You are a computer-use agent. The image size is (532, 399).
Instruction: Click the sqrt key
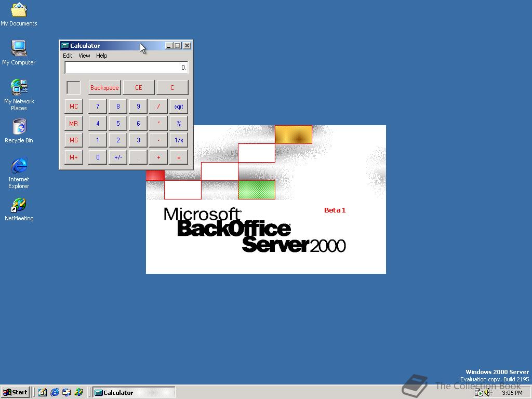[x=179, y=106]
